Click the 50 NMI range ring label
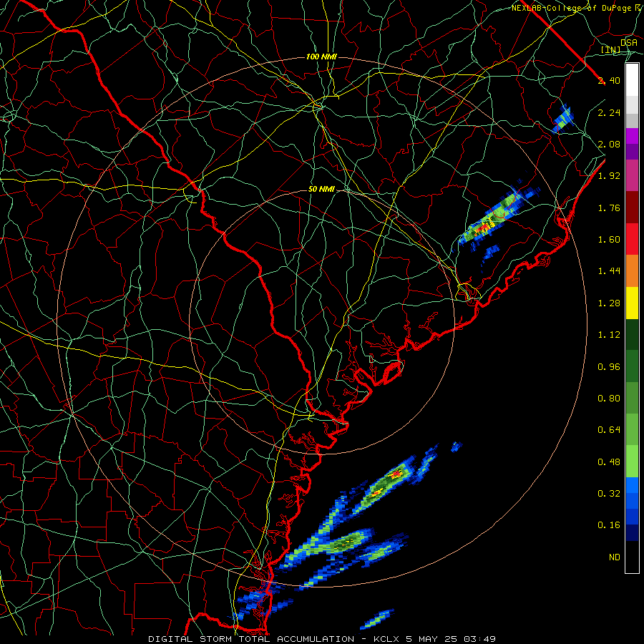The width and height of the screenshot is (644, 644). click(x=321, y=189)
